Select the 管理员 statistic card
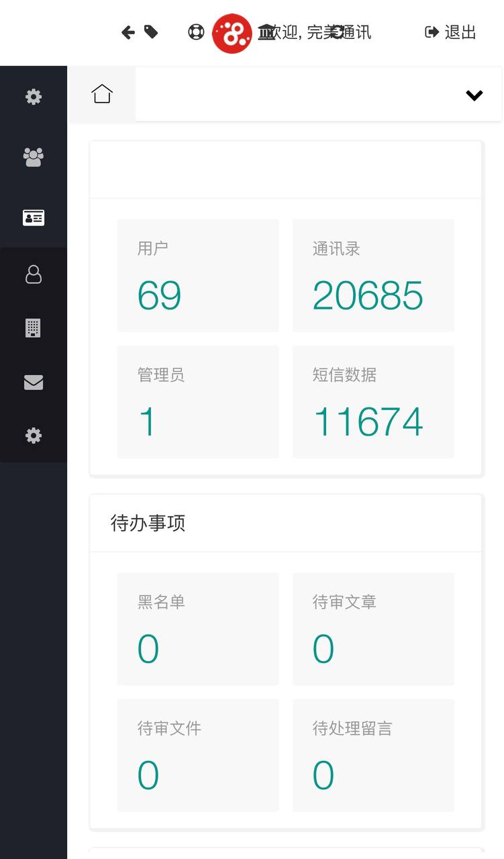This screenshot has width=504, height=859. coord(198,401)
